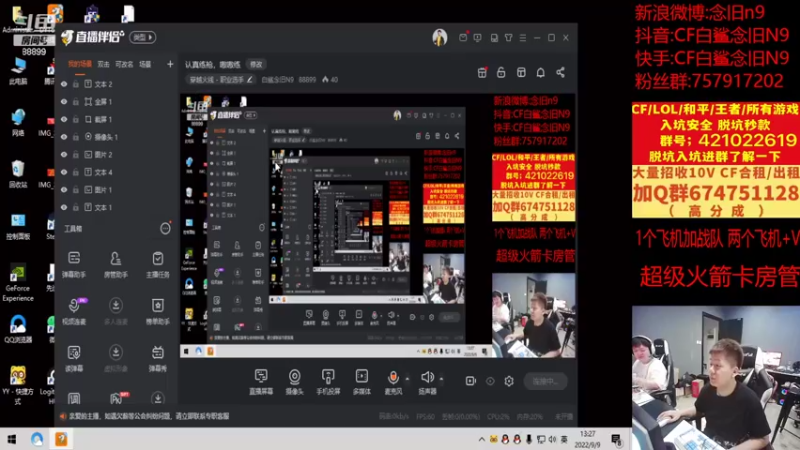Screen dimensions: 800x450
Task: Show hidden system tray icons
Action: (482, 439)
